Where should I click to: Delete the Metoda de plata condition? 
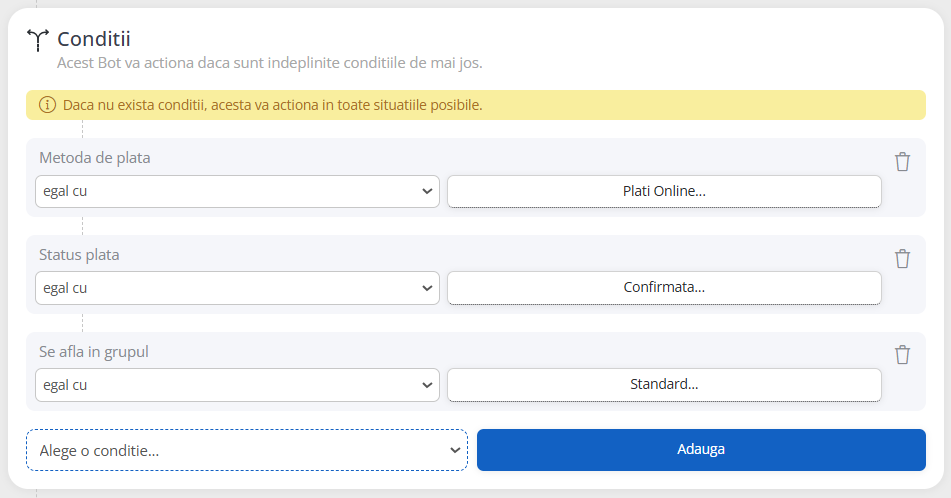click(902, 162)
